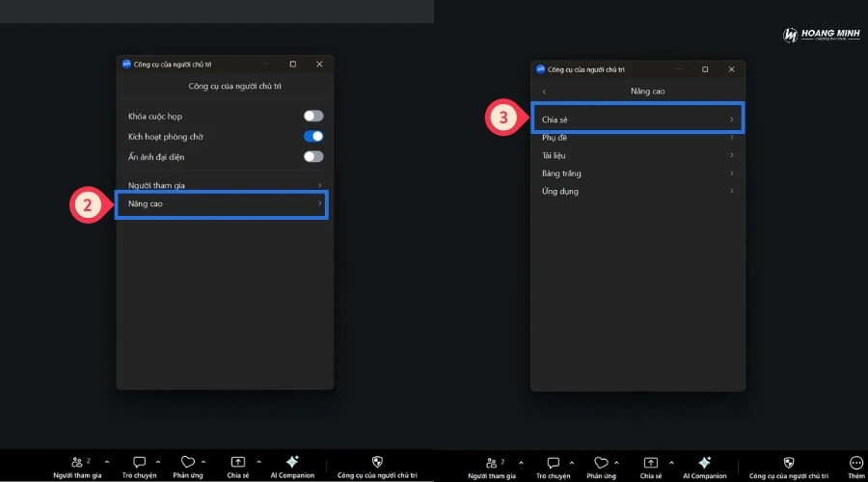This screenshot has height=482, width=868.
Task: Open the Ứng dụng settings entry
Action: coord(637,191)
